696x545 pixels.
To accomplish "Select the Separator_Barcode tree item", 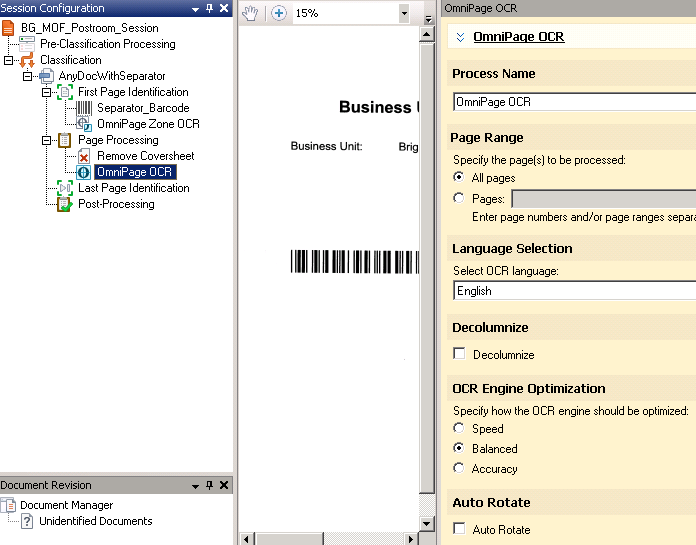I will [143, 108].
